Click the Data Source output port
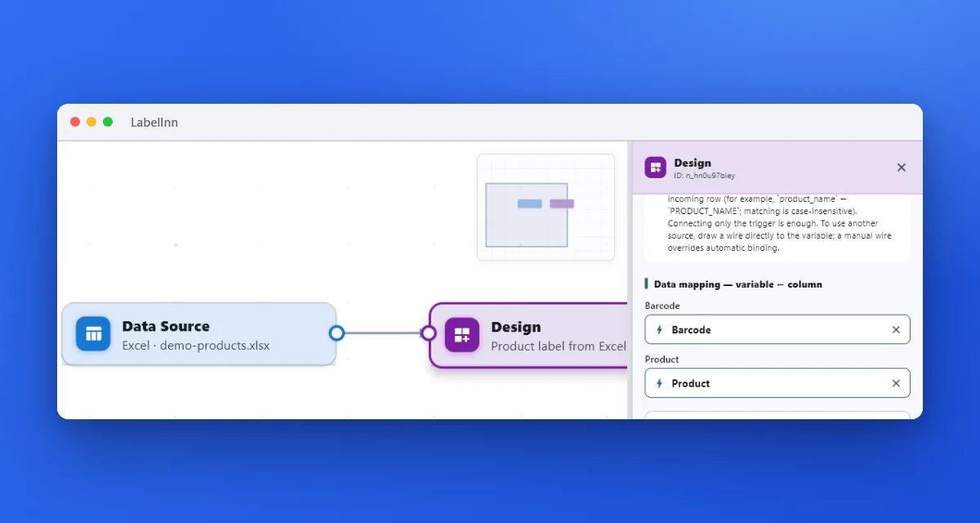Viewport: 980px width, 523px height. pyautogui.click(x=336, y=333)
